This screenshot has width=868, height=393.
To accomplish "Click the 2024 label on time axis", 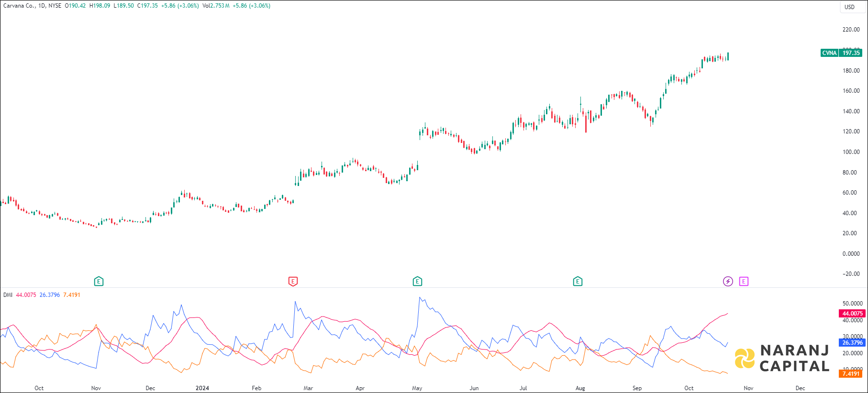I will (x=202, y=388).
